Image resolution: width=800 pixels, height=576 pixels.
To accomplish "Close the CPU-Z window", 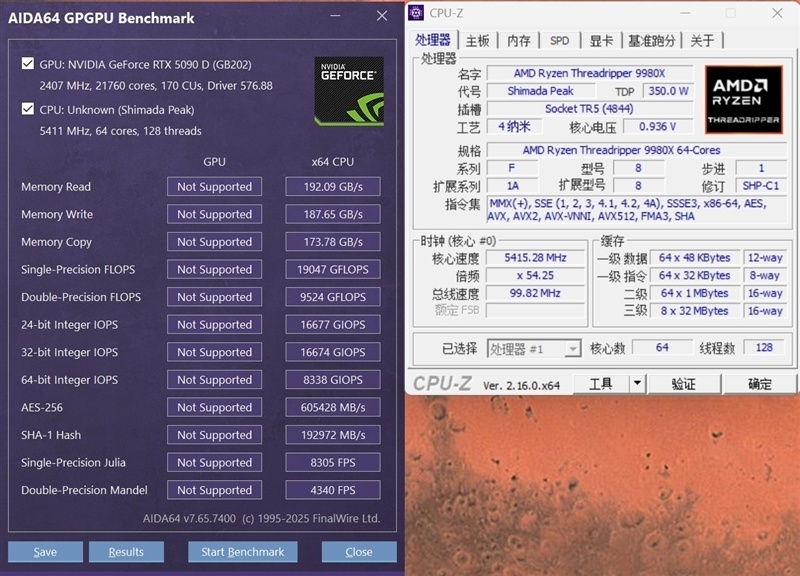I will [778, 13].
